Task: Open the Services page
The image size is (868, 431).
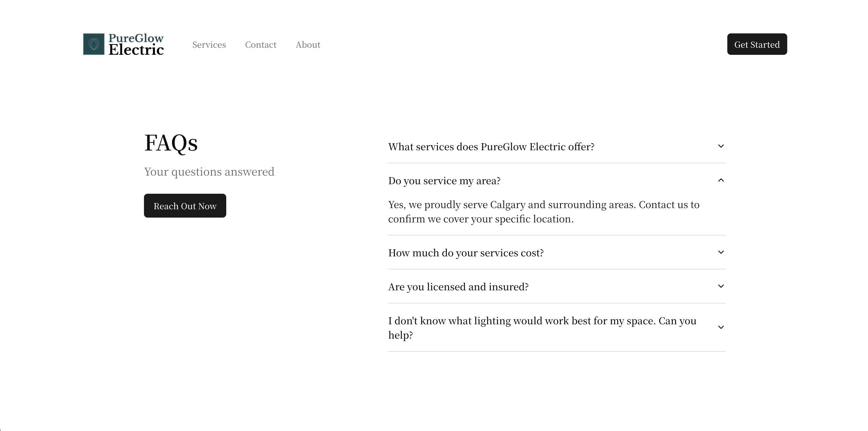Action: pos(209,44)
